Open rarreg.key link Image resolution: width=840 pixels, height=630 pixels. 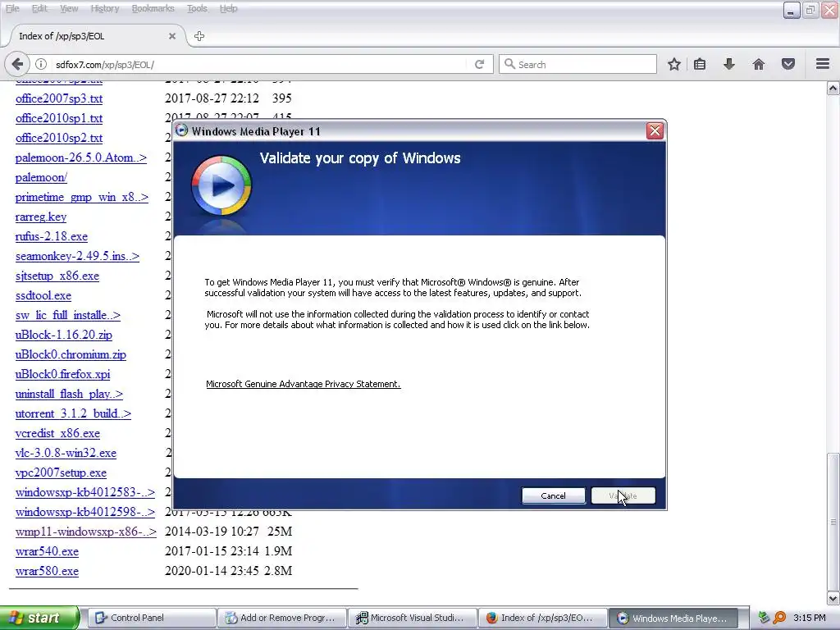pos(41,217)
